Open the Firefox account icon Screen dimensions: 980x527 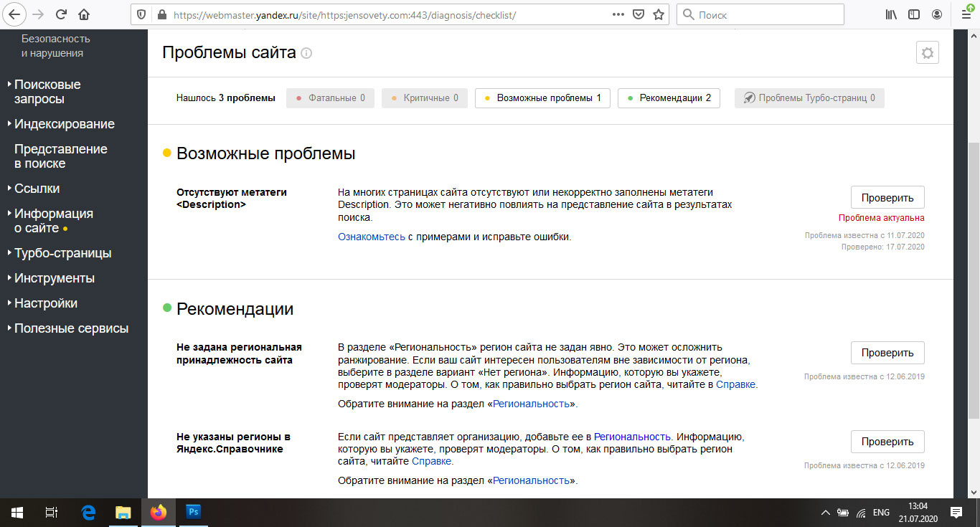pyautogui.click(x=937, y=14)
